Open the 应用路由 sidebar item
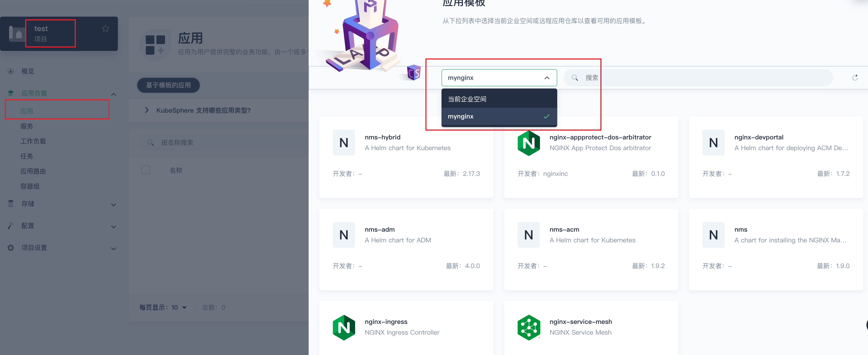 pyautogui.click(x=33, y=171)
